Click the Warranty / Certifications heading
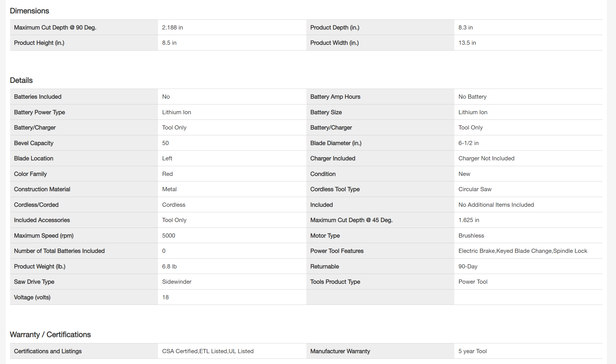The width and height of the screenshot is (616, 364). pyautogui.click(x=50, y=335)
